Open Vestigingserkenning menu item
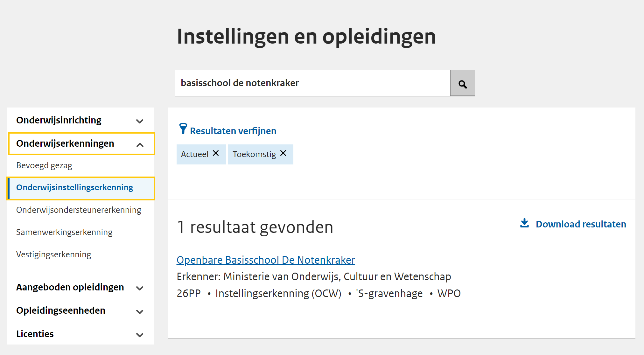Viewport: 644px width, 355px height. (54, 254)
